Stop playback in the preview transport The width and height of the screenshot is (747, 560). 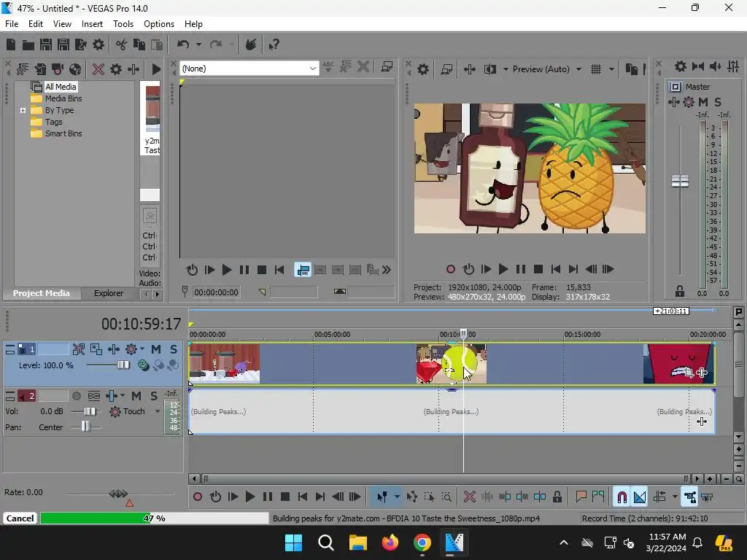click(538, 270)
